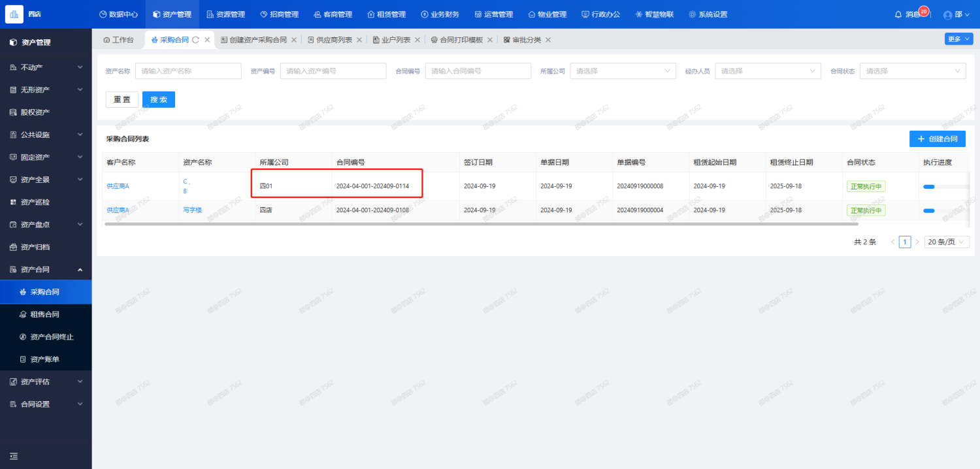Open the 更多 tabs dropdown

(x=958, y=39)
